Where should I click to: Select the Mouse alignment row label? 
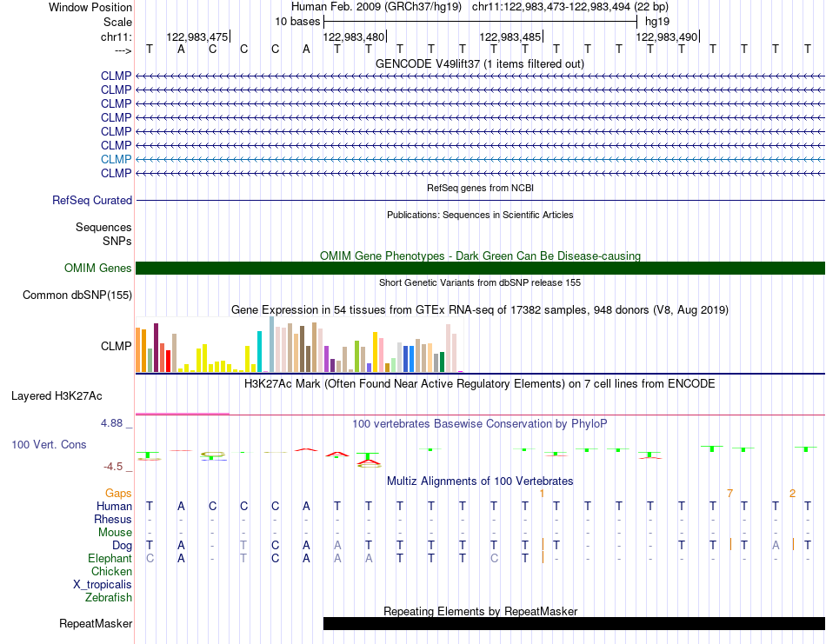[115, 533]
